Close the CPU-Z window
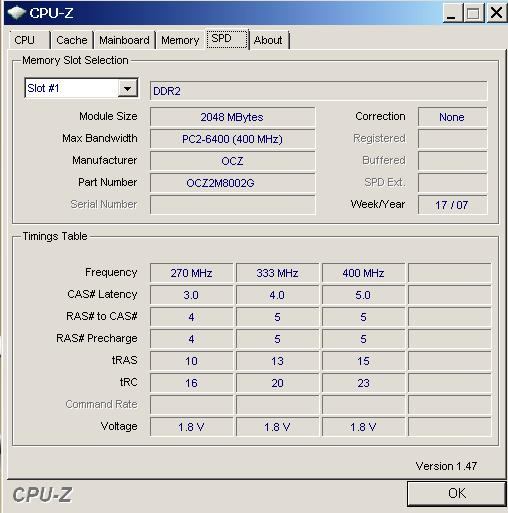The height and width of the screenshot is (513, 508). click(496, 13)
